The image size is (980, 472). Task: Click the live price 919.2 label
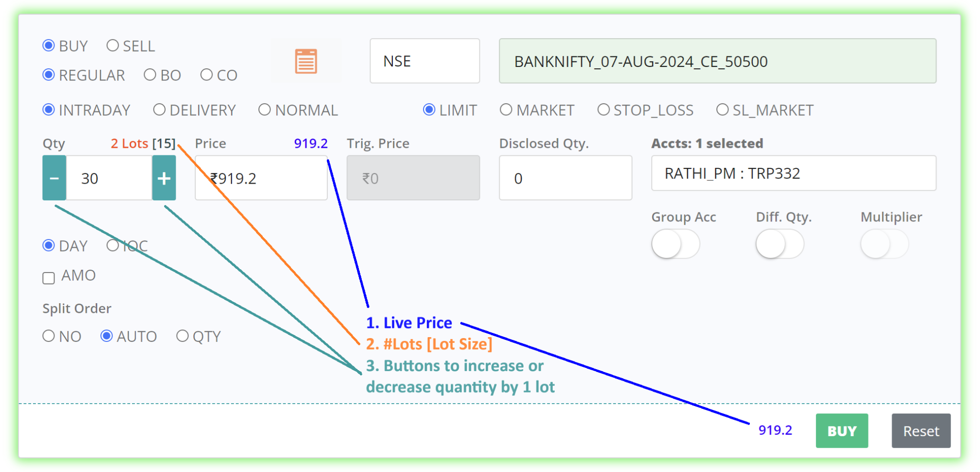[x=311, y=143]
